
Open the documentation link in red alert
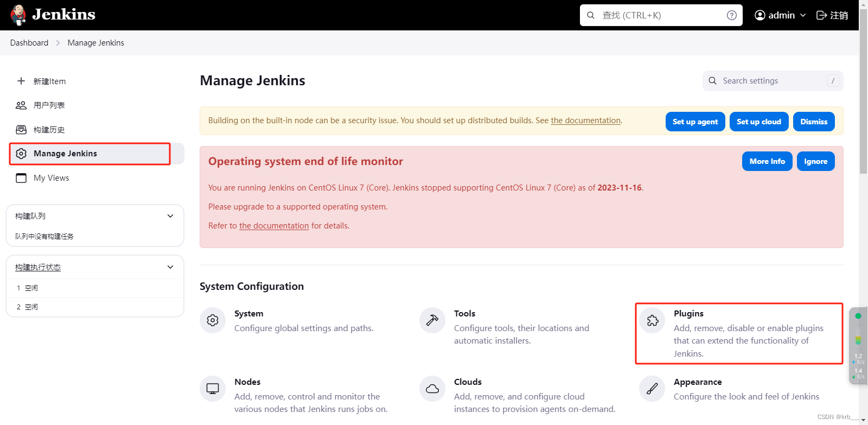coord(274,226)
